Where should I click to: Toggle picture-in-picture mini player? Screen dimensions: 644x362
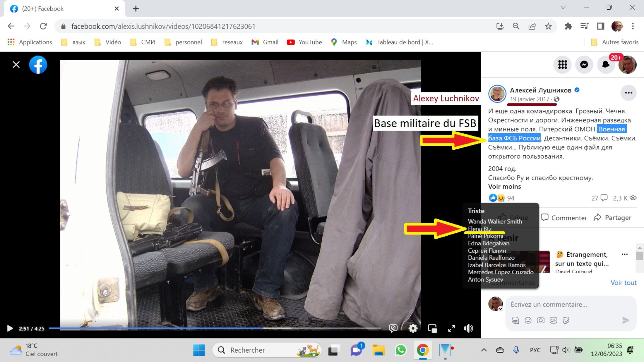432,328
